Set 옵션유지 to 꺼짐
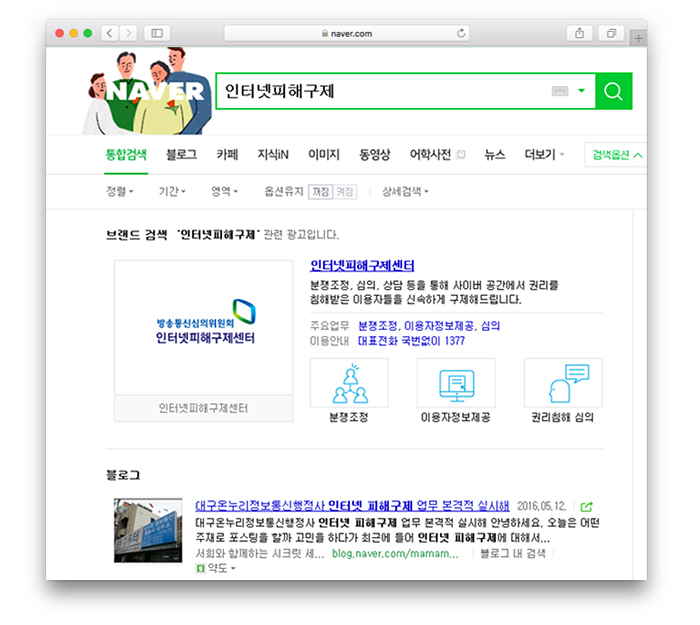This screenshot has width=700, height=625. coord(320,192)
